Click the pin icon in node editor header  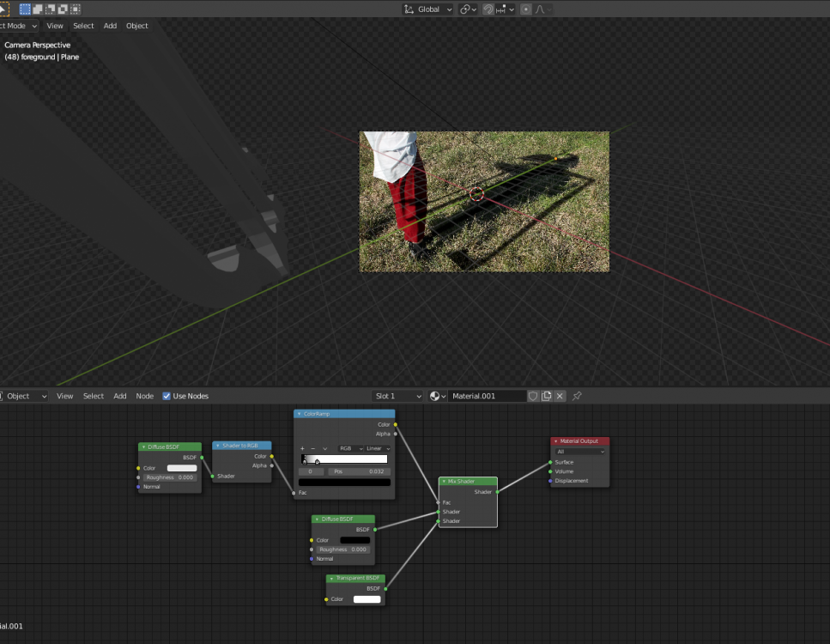[577, 396]
